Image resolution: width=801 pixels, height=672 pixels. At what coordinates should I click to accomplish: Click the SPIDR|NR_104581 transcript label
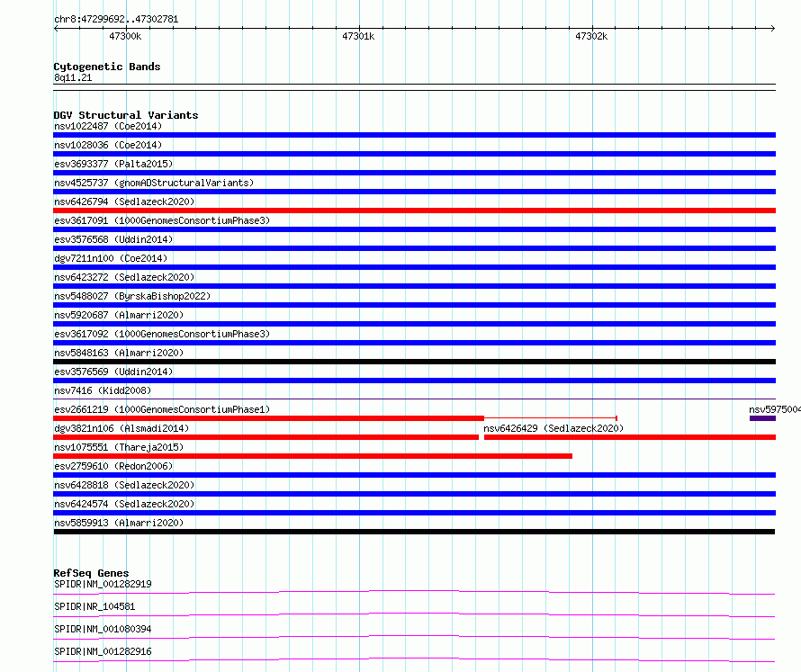click(x=94, y=606)
